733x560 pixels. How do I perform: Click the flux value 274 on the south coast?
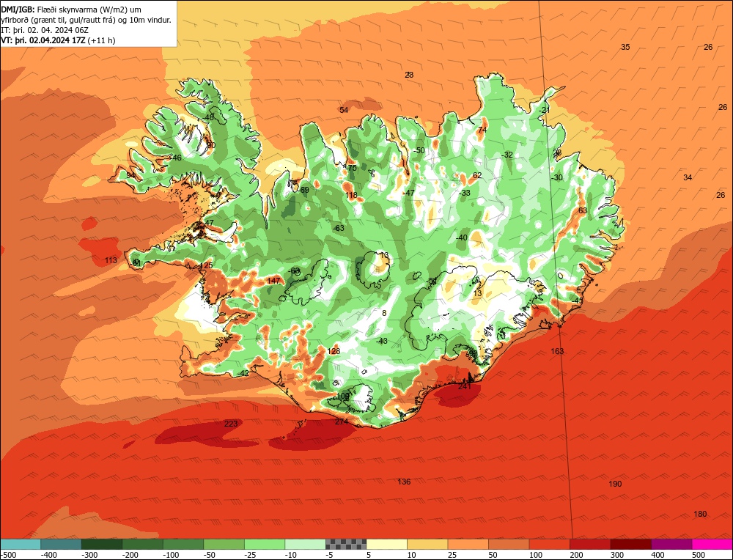(x=342, y=421)
